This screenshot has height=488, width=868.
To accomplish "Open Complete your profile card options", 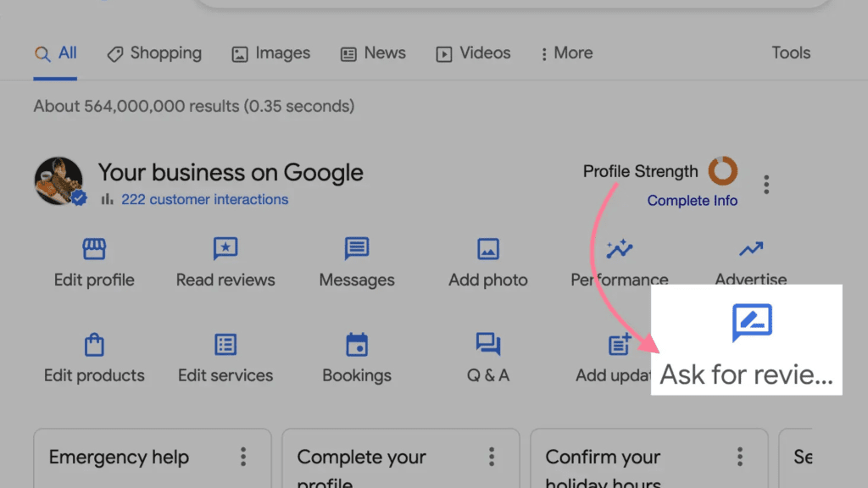I will point(492,457).
